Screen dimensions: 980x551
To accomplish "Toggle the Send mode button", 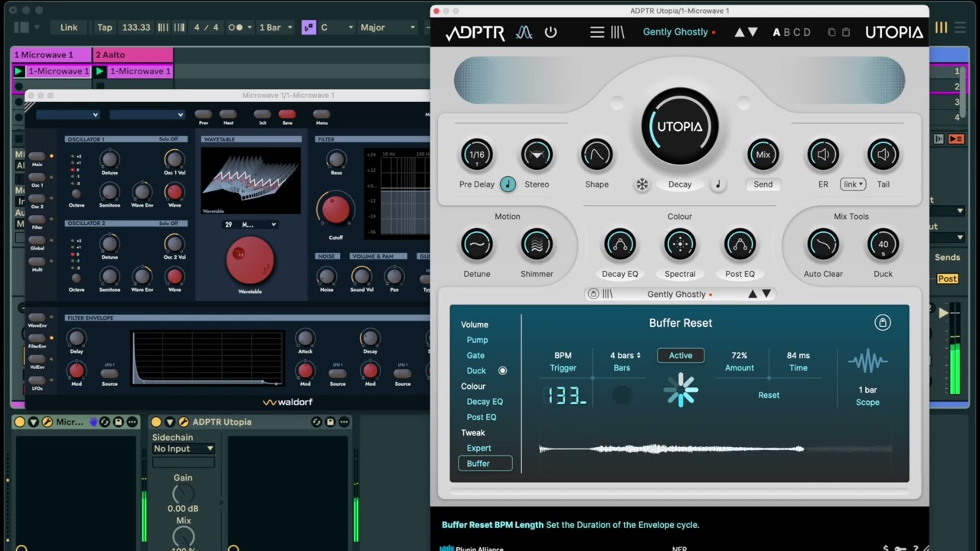I will (763, 184).
